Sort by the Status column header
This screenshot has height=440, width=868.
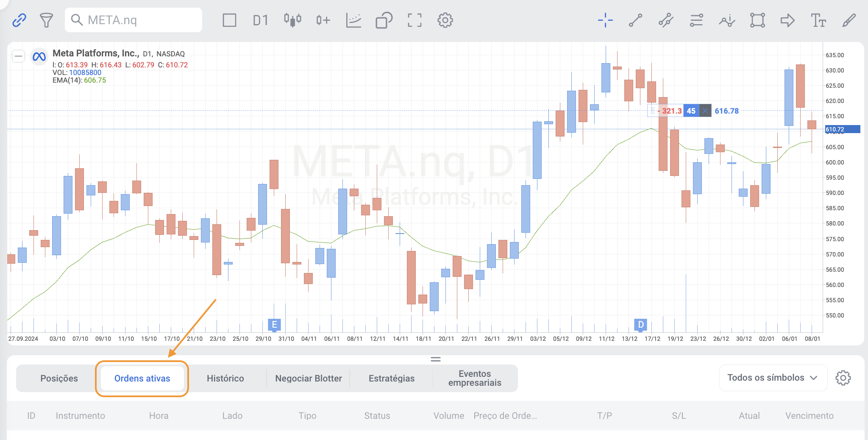coord(377,416)
